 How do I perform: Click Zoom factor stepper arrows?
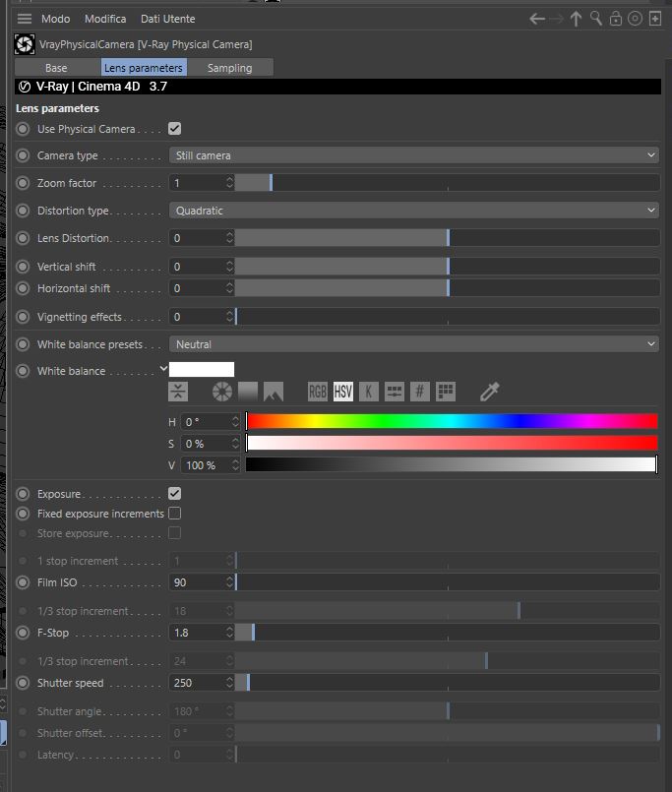[x=230, y=182]
